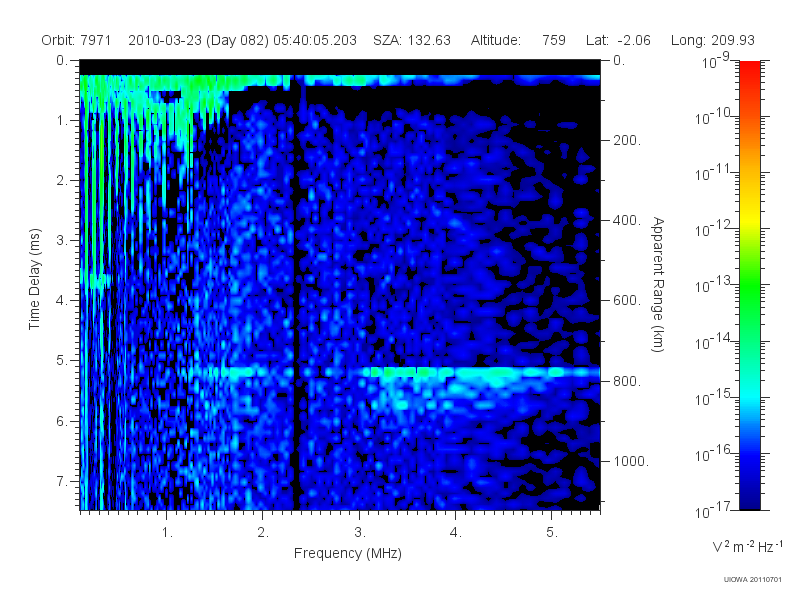Viewport: 800px width, 600px height.
Task: Click the 4. tick on time delay axis
Action: pos(62,301)
